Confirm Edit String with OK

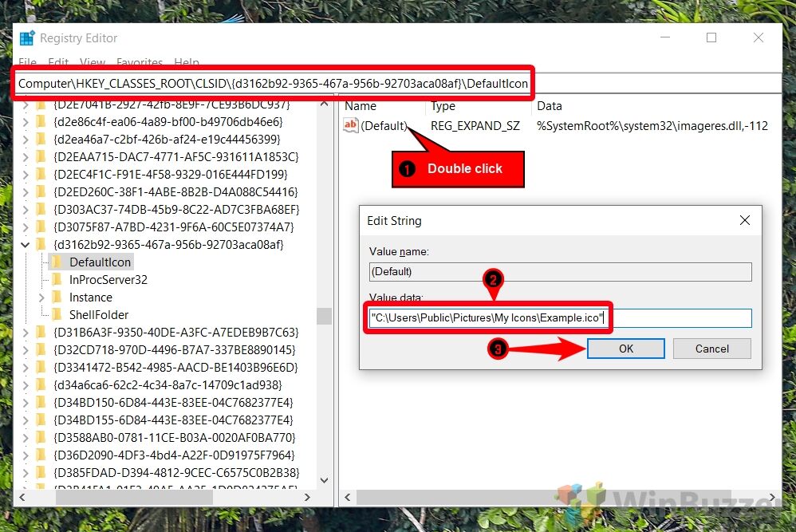626,349
